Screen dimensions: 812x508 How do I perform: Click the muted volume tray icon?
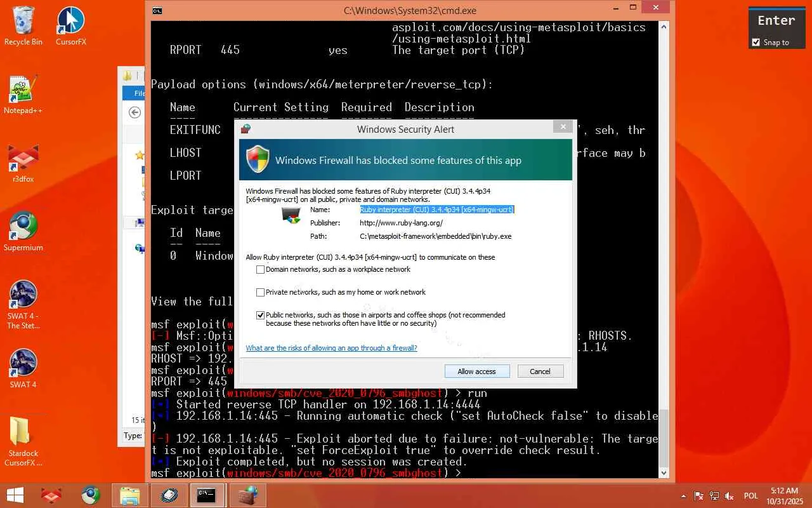click(x=730, y=496)
